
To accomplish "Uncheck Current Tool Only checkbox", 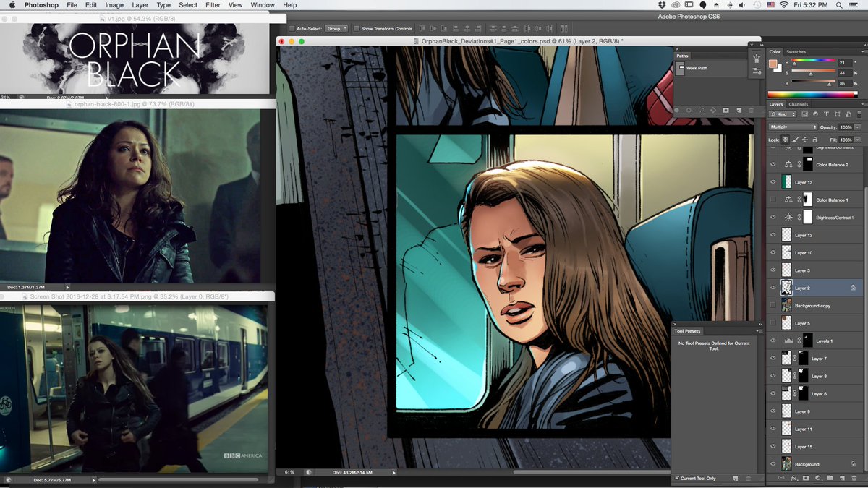I will pos(676,479).
